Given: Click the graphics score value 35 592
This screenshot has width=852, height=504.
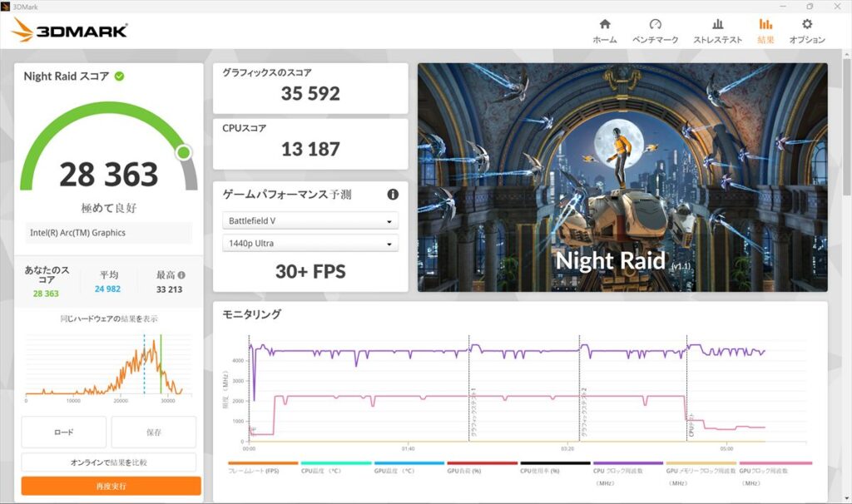Looking at the screenshot, I should [310, 93].
